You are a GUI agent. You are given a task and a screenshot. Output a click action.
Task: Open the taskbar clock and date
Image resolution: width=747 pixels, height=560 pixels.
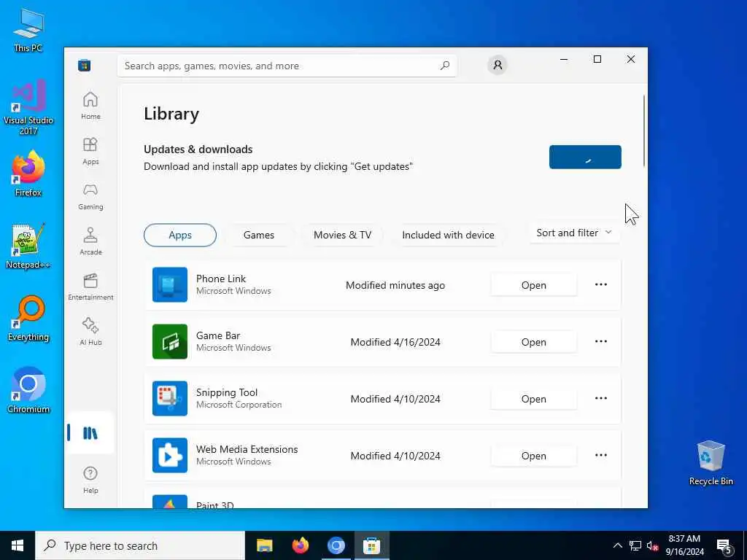(x=684, y=545)
